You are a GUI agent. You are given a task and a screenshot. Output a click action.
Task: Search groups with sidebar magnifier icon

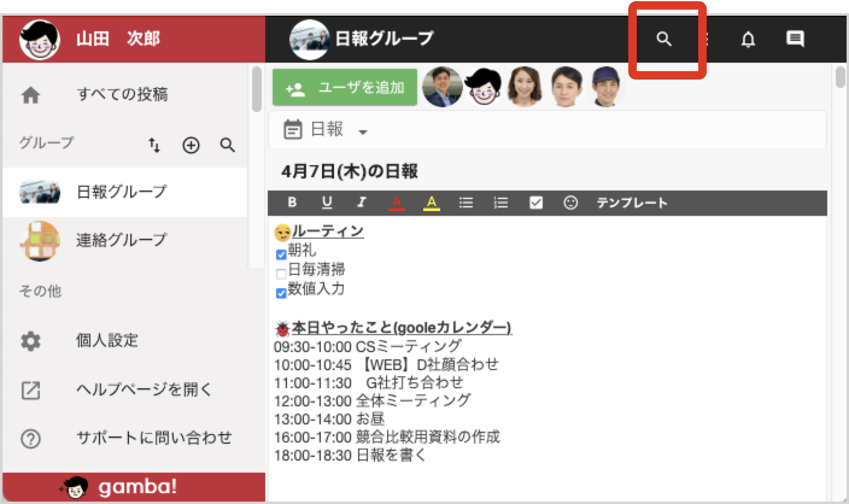[227, 145]
